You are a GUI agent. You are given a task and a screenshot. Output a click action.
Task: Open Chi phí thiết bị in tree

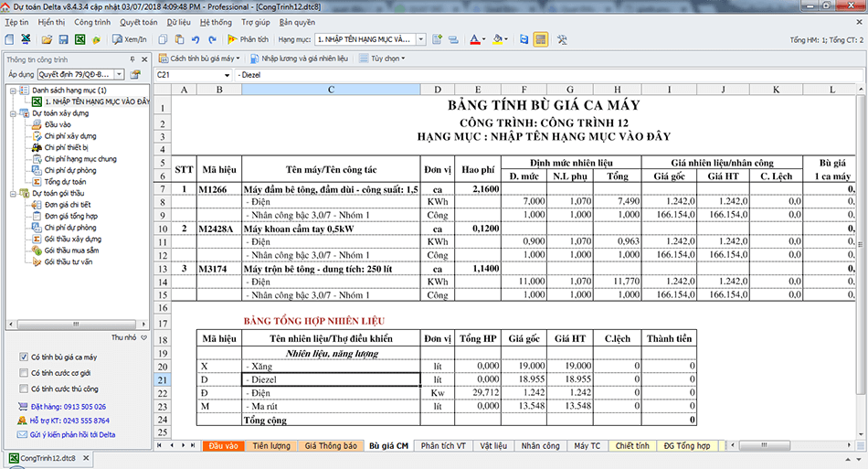pos(65,147)
